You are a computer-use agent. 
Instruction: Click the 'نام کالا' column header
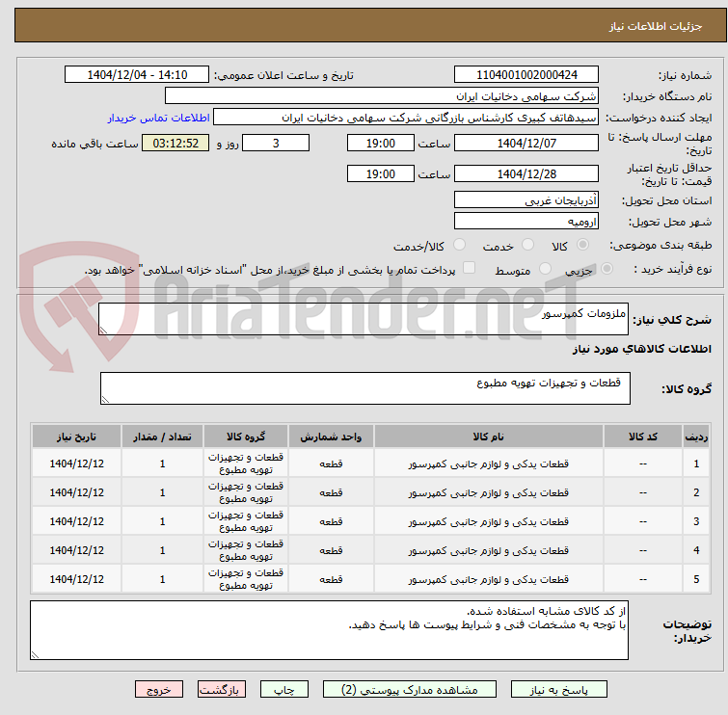point(489,437)
